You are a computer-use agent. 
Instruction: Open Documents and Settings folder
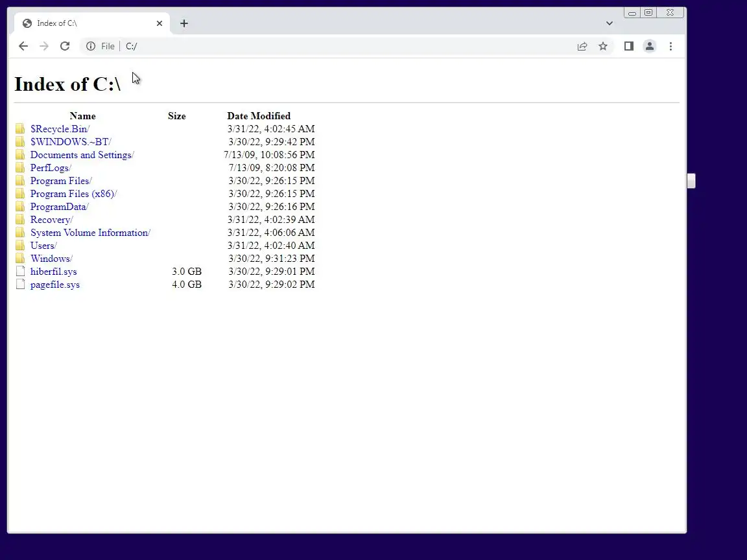82,155
